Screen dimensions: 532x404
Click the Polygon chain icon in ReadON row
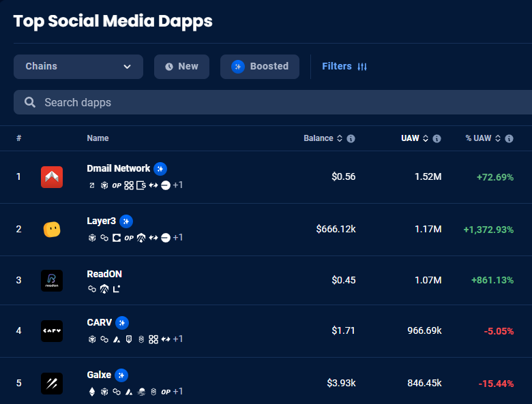click(92, 289)
